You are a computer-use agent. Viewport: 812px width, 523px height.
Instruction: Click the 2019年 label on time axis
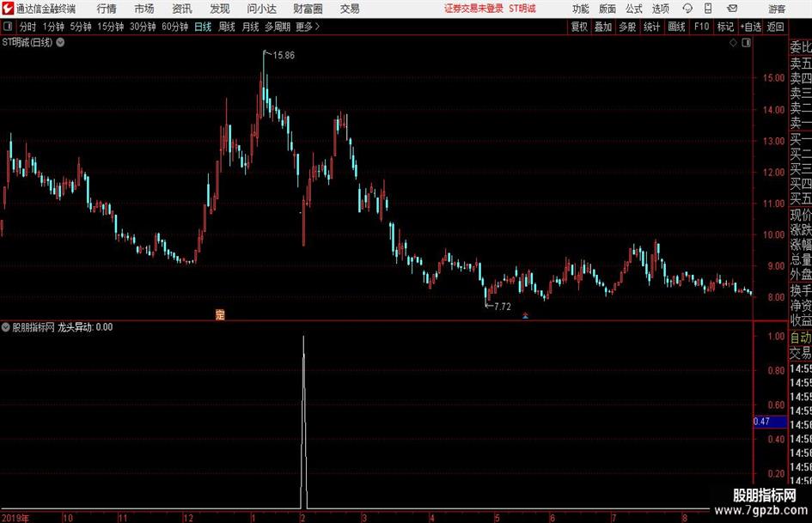15,518
